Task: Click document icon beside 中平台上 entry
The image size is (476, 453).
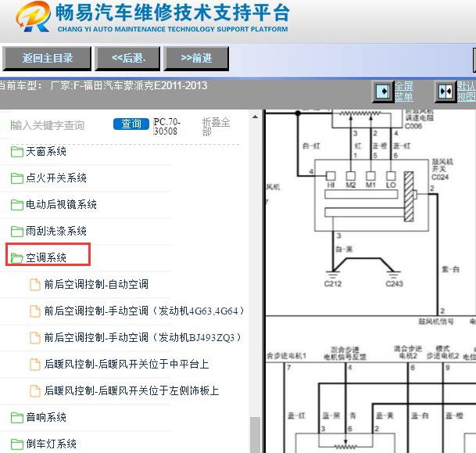Action: click(x=35, y=365)
